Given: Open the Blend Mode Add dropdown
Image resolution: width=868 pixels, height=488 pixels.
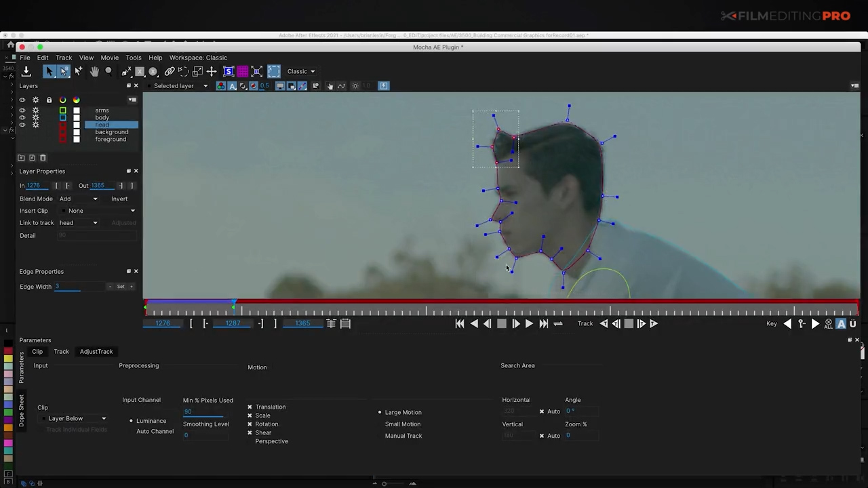Looking at the screenshot, I should (x=95, y=199).
